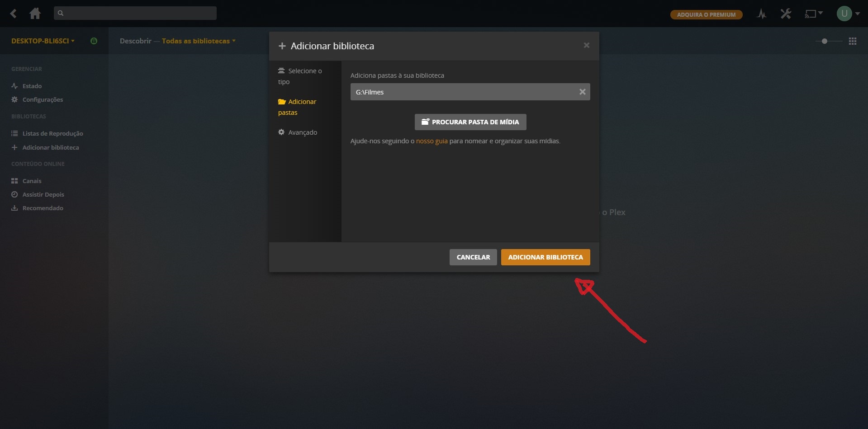
Task: Click the clock icon beside Assistir Depois
Action: click(14, 194)
